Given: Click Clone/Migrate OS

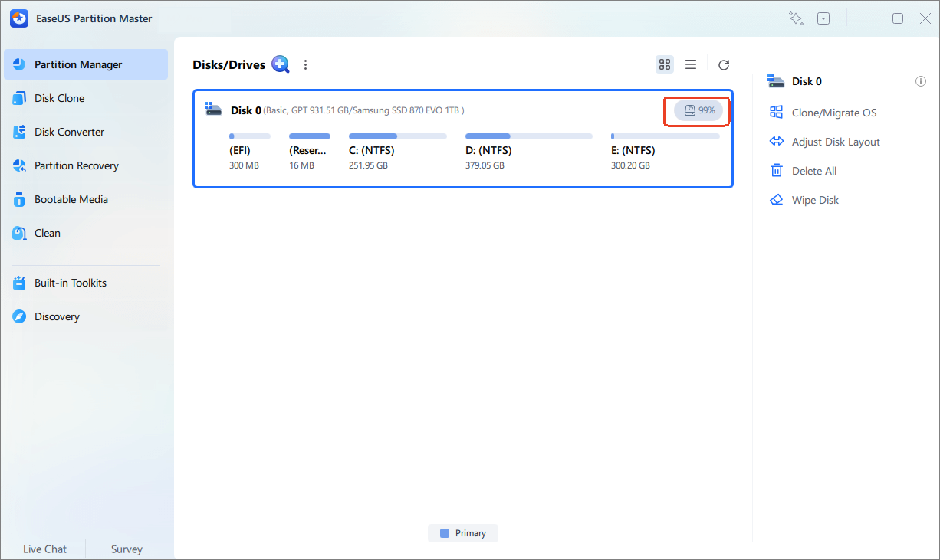Looking at the screenshot, I should [834, 113].
